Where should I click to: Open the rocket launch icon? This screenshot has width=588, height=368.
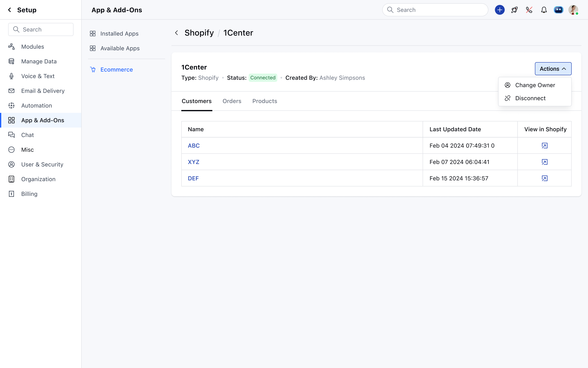pos(514,10)
